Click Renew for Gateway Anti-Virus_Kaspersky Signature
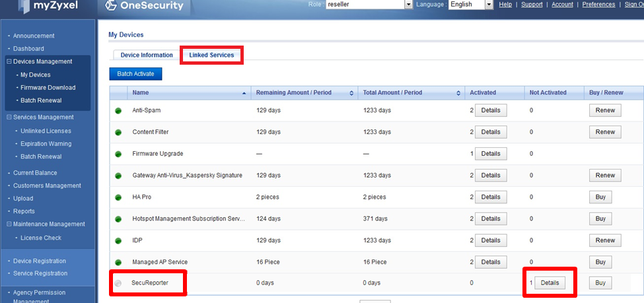 click(605, 176)
